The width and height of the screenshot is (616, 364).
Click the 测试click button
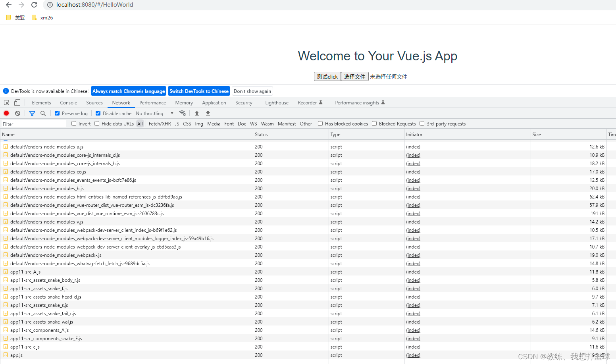[327, 77]
